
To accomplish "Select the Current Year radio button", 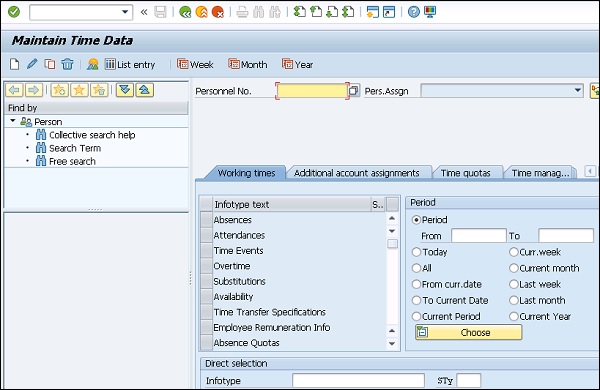I will (x=514, y=317).
